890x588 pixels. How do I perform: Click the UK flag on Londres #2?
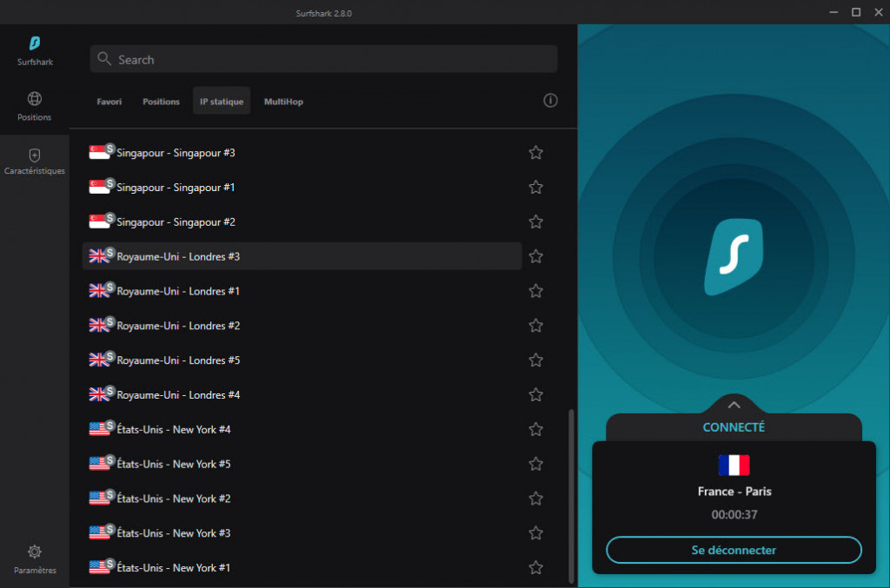(99, 326)
